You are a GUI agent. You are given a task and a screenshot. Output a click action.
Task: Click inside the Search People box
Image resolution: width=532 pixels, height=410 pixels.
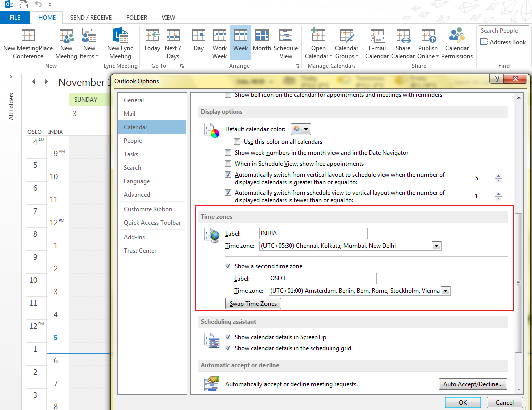[x=503, y=30]
